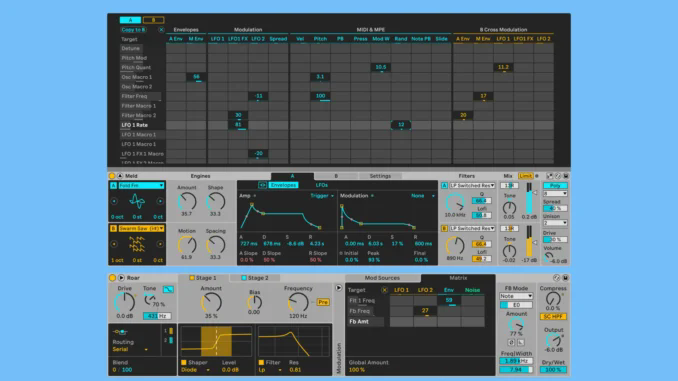The image size is (678, 381).
Task: Open the Meld Settings tab
Action: click(380, 176)
